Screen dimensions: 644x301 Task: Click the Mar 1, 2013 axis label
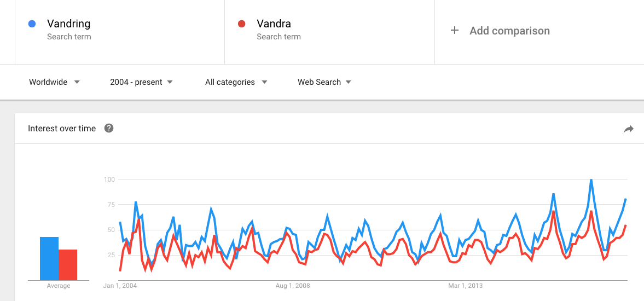[x=465, y=285]
